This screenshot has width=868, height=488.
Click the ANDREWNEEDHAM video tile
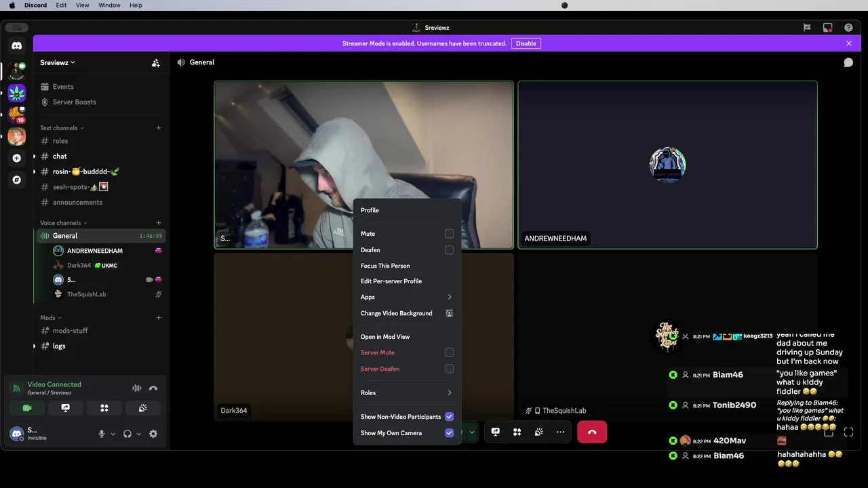(x=667, y=165)
